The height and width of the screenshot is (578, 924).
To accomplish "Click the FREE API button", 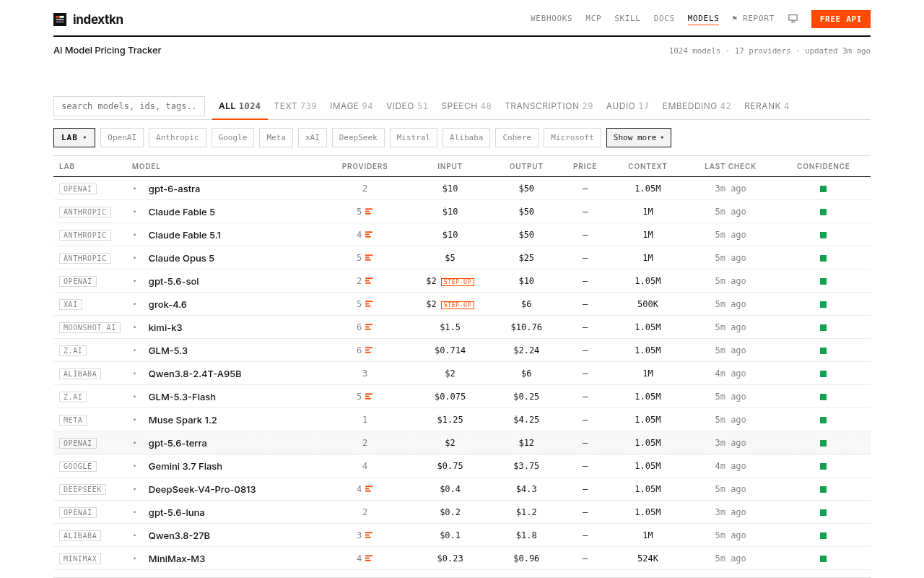I will [x=841, y=19].
